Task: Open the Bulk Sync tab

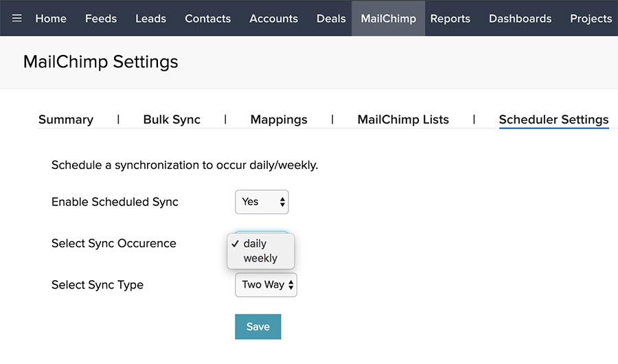Action: [x=172, y=120]
